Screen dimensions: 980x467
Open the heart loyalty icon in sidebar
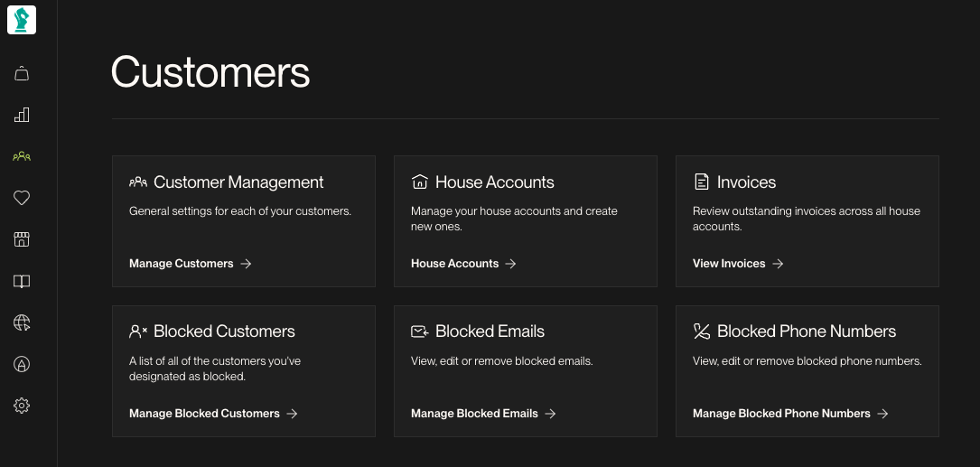(x=22, y=198)
